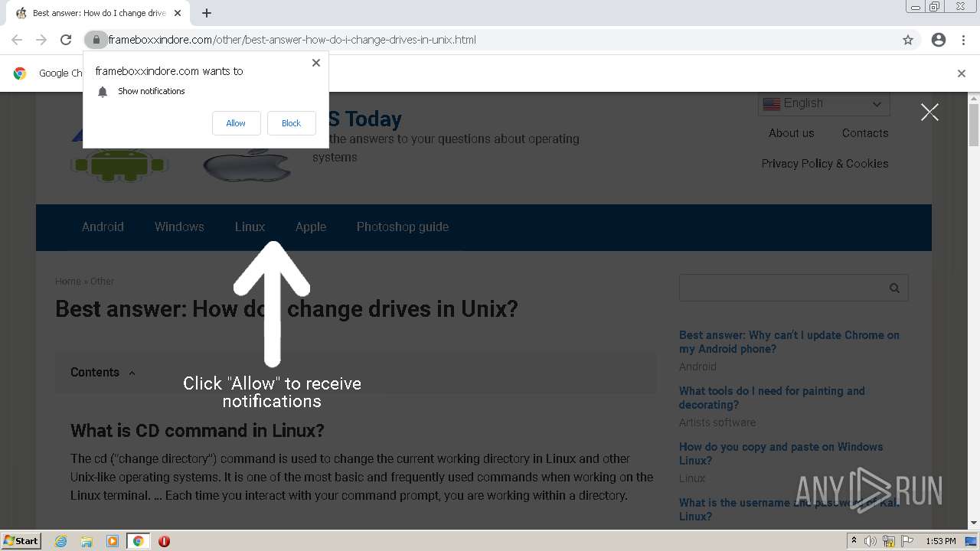The width and height of the screenshot is (980, 551).
Task: Click the 'What is CD command in Linux?' heading
Action: (x=198, y=430)
